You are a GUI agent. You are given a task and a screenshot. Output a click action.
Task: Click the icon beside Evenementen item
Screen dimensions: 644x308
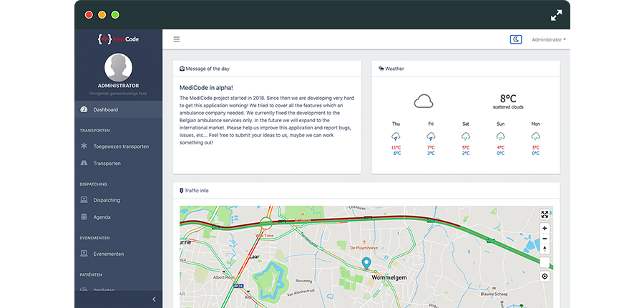tap(84, 254)
